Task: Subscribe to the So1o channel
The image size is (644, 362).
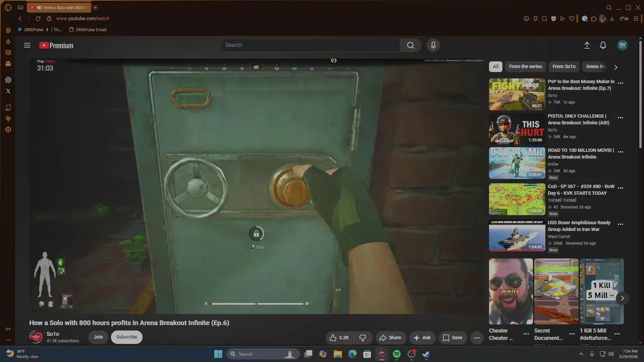Action: coord(127,337)
